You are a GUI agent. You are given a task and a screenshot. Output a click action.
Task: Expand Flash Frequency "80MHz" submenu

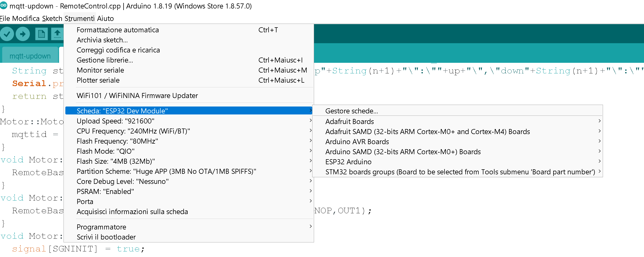189,141
